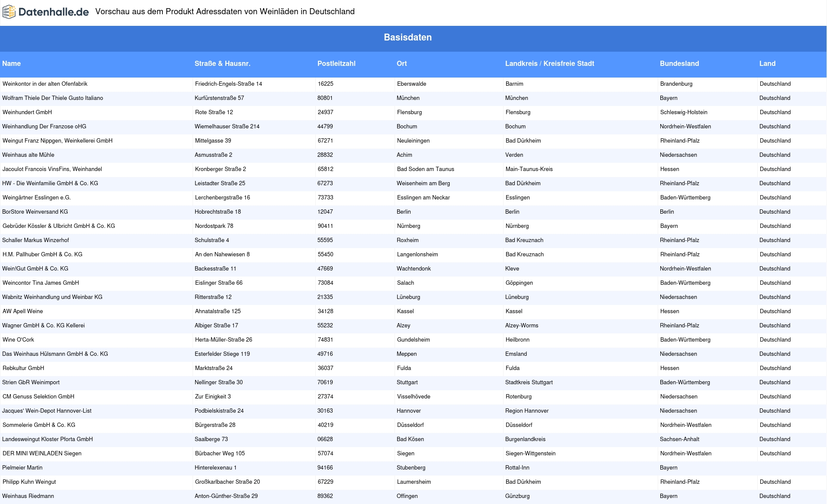Click the Straße & Hausnr. column header
The height and width of the screenshot is (504, 827).
222,64
